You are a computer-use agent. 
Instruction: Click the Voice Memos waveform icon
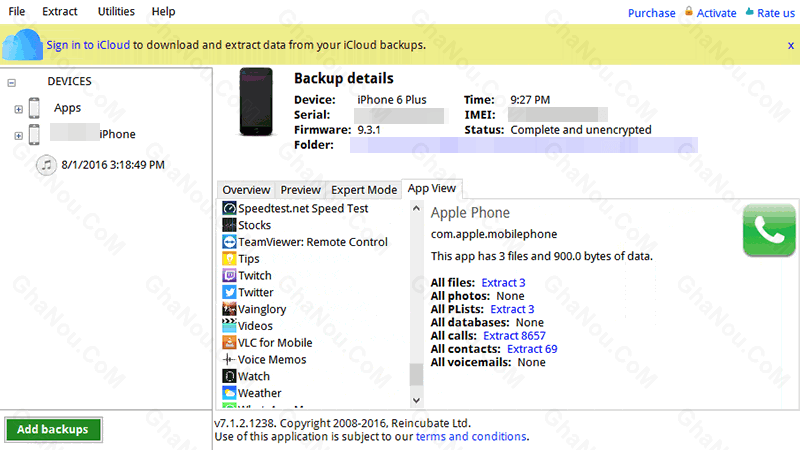[x=229, y=359]
